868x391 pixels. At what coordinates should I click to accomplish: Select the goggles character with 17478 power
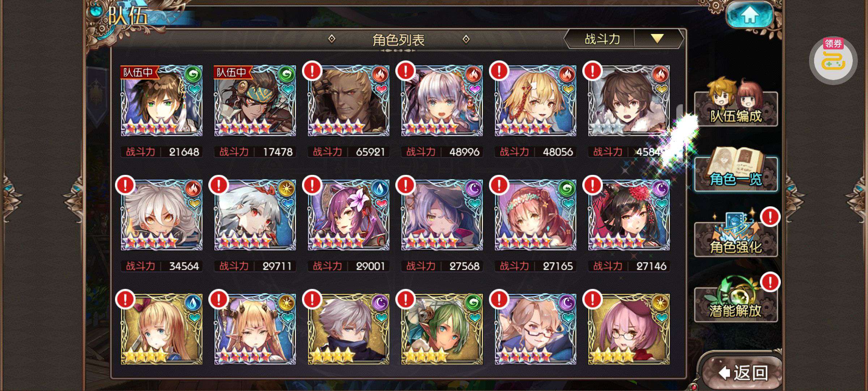pyautogui.click(x=255, y=101)
